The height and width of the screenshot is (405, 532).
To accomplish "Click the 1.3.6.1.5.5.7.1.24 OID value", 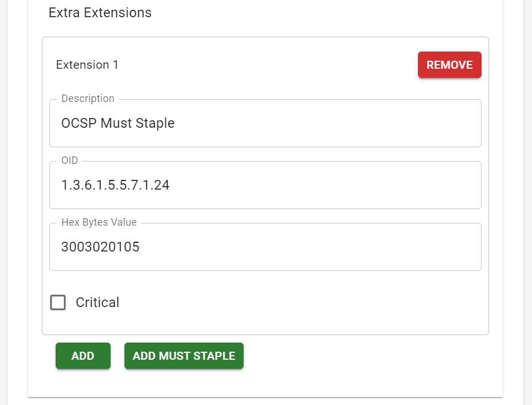I will (115, 185).
